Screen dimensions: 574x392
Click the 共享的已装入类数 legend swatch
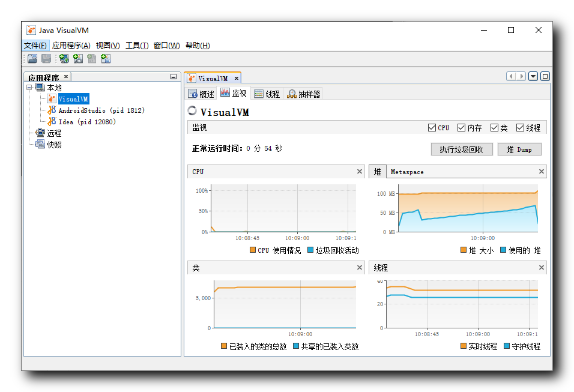pos(296,346)
